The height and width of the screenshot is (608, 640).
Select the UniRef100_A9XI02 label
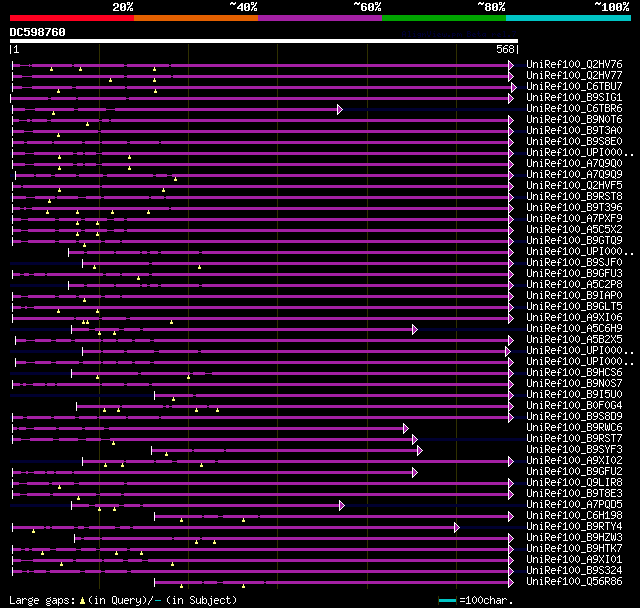574,461
